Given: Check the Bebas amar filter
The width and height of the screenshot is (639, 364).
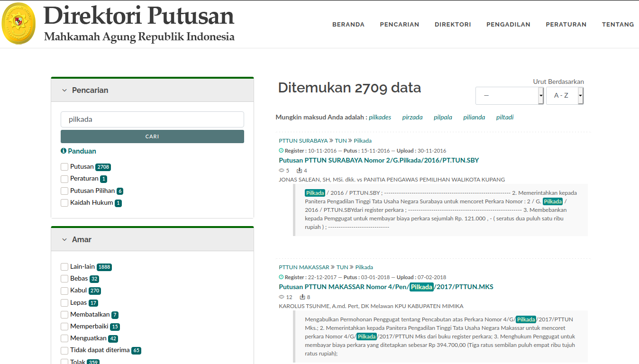Looking at the screenshot, I should [64, 279].
